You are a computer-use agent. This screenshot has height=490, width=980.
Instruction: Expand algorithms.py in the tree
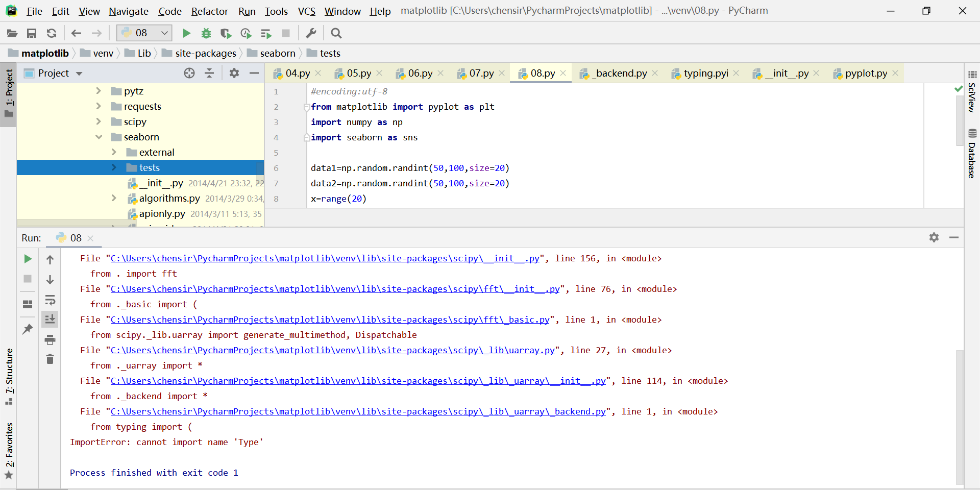pos(114,198)
